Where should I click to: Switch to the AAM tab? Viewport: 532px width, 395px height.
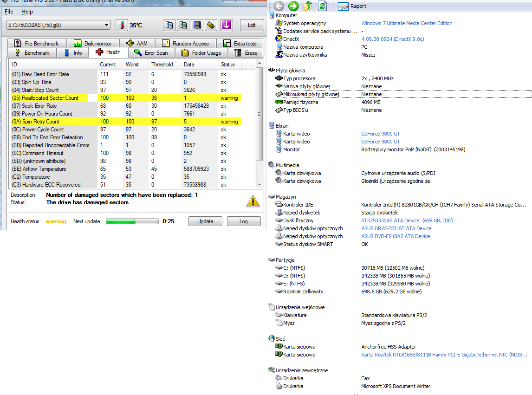137,44
